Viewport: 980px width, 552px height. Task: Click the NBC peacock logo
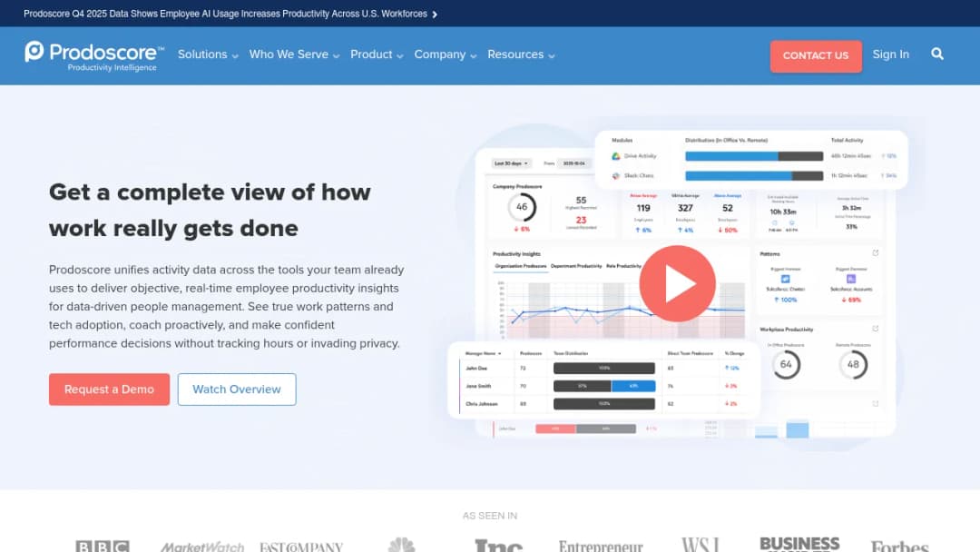[401, 545]
